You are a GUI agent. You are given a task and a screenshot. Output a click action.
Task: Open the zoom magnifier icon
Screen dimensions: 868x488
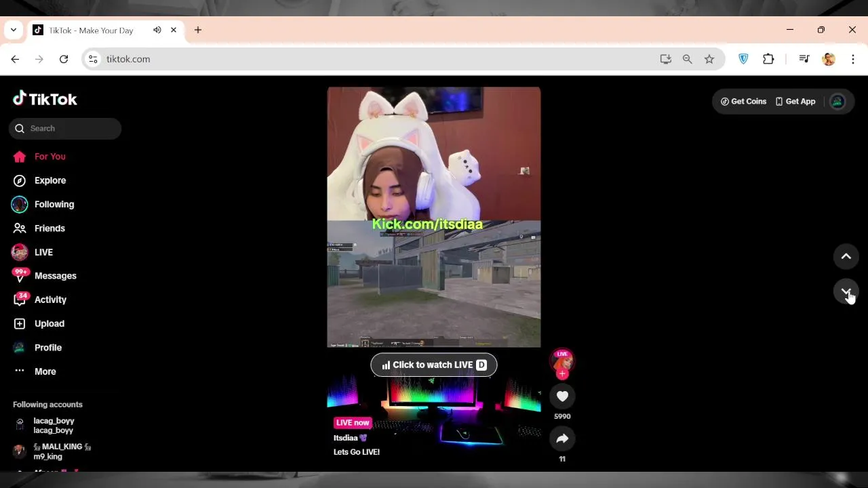688,59
